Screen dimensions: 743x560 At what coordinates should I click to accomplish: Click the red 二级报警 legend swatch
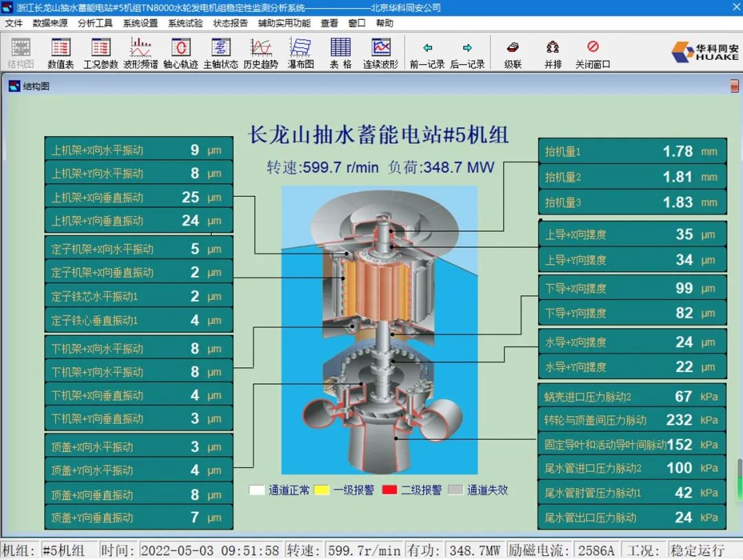(x=389, y=490)
